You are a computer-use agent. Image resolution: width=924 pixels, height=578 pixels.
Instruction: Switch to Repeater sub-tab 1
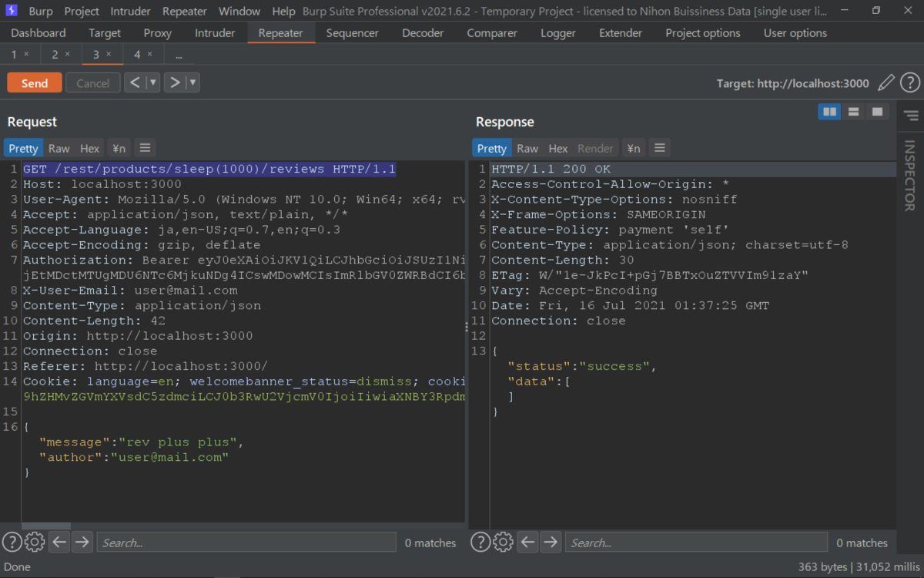coord(14,54)
